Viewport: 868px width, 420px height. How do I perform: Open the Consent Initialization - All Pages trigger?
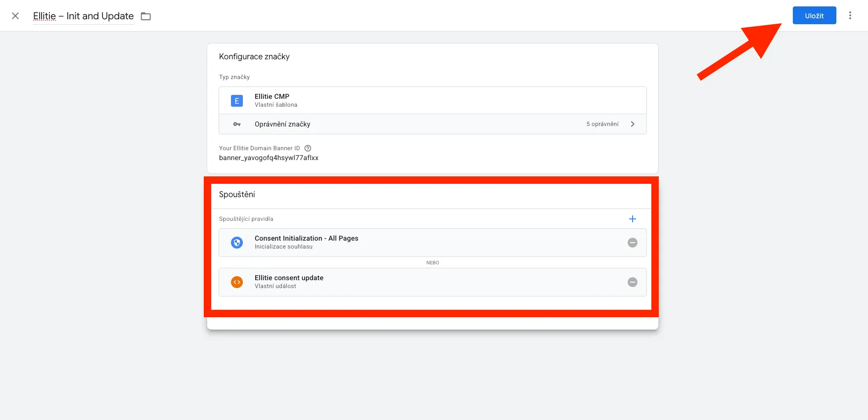coord(432,242)
